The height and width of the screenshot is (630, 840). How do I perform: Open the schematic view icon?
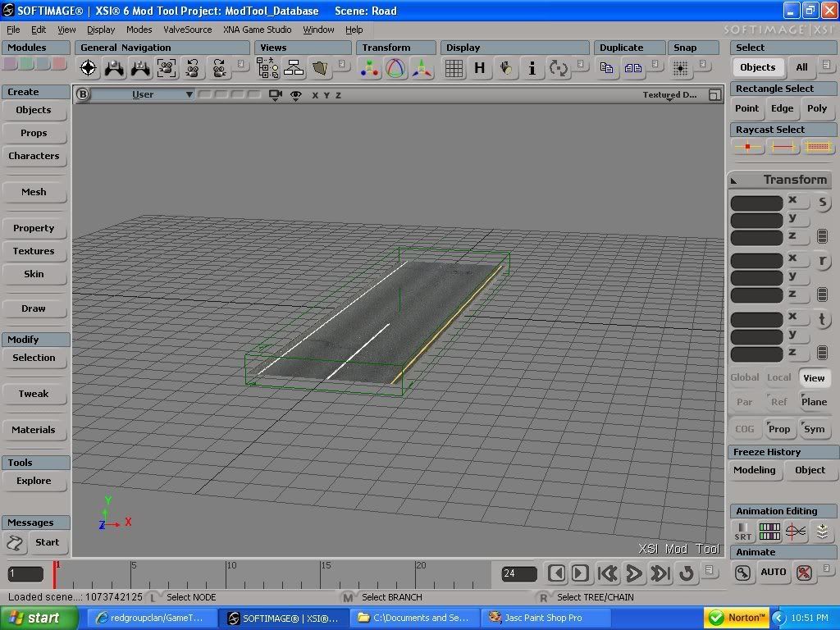(x=294, y=68)
